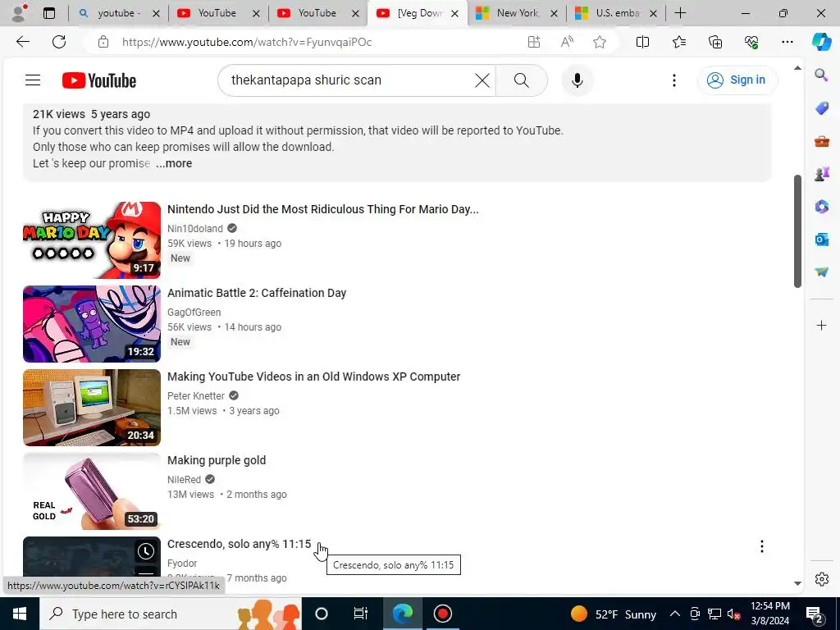
Task: Open Edge sidebar search
Action: point(821,75)
